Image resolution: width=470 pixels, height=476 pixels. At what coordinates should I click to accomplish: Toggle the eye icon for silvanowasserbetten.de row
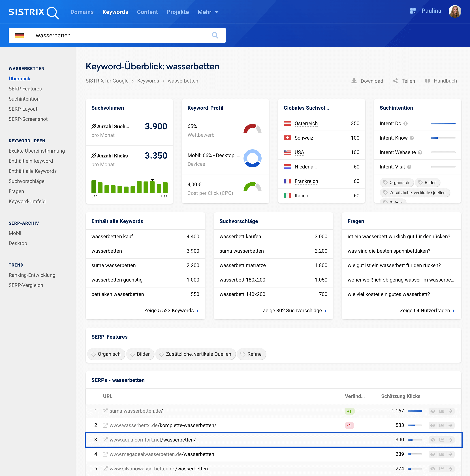click(x=433, y=469)
